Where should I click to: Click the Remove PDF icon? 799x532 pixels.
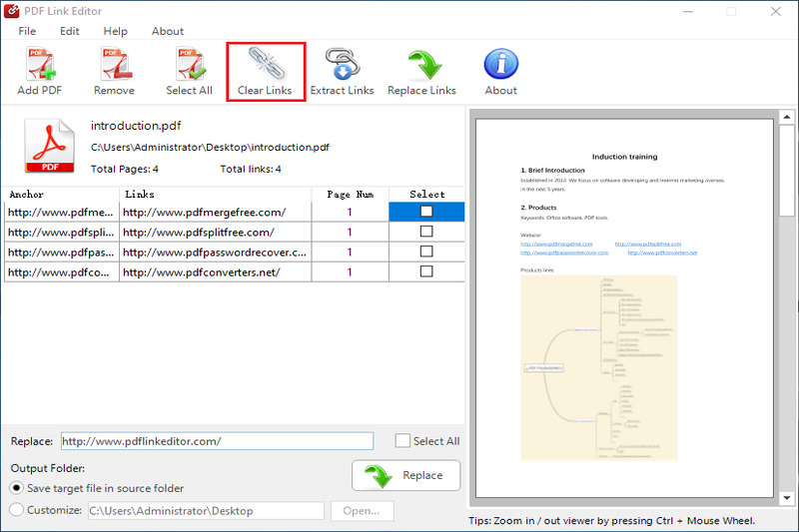pyautogui.click(x=114, y=67)
